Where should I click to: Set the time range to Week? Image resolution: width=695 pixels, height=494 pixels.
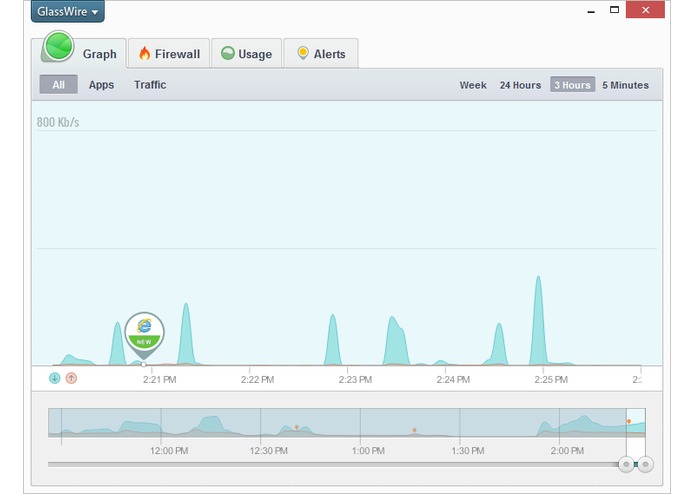tap(473, 85)
